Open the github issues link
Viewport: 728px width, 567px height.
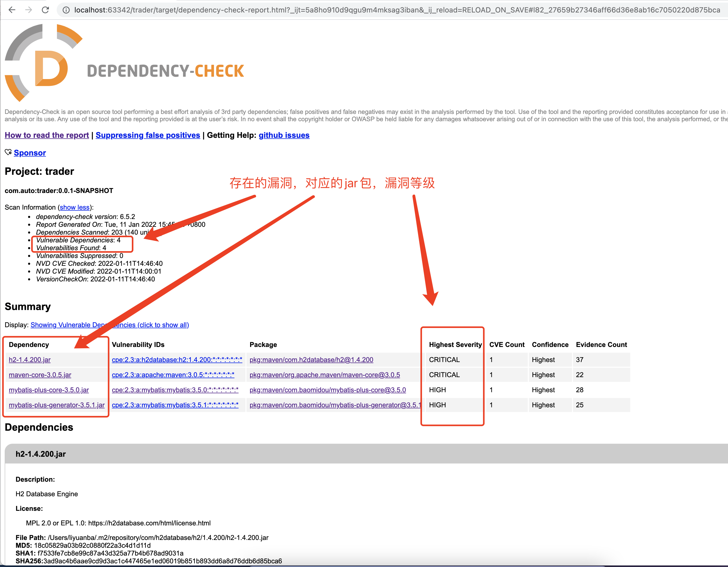284,135
